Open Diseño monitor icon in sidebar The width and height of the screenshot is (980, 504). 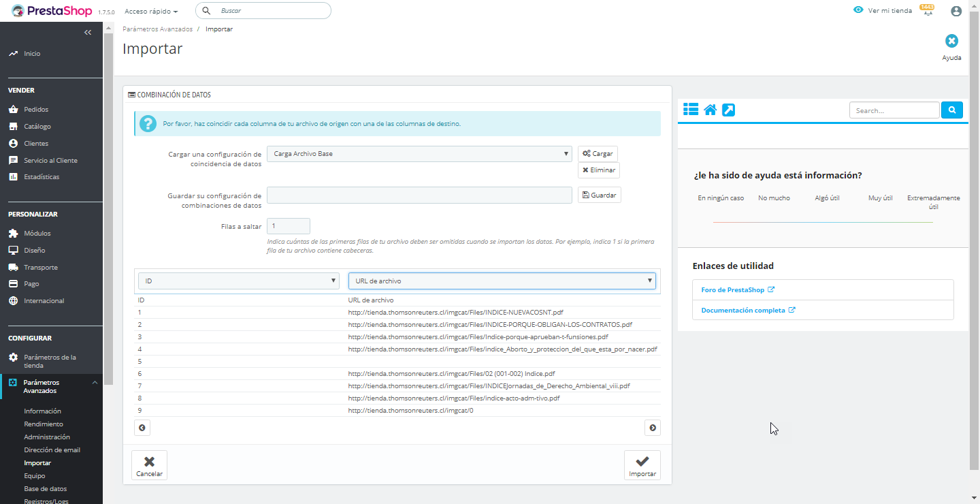click(13, 251)
